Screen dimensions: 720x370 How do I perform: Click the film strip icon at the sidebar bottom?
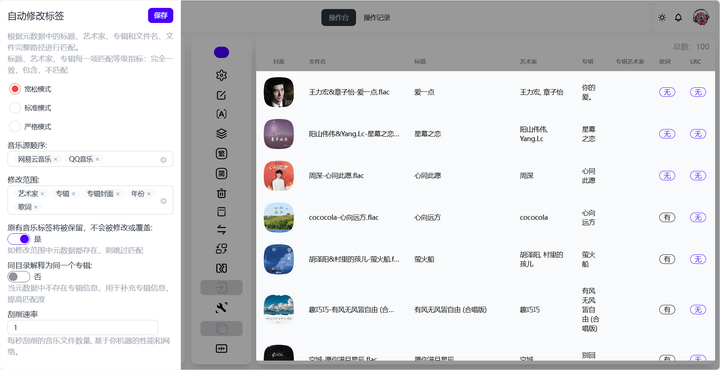click(x=221, y=349)
